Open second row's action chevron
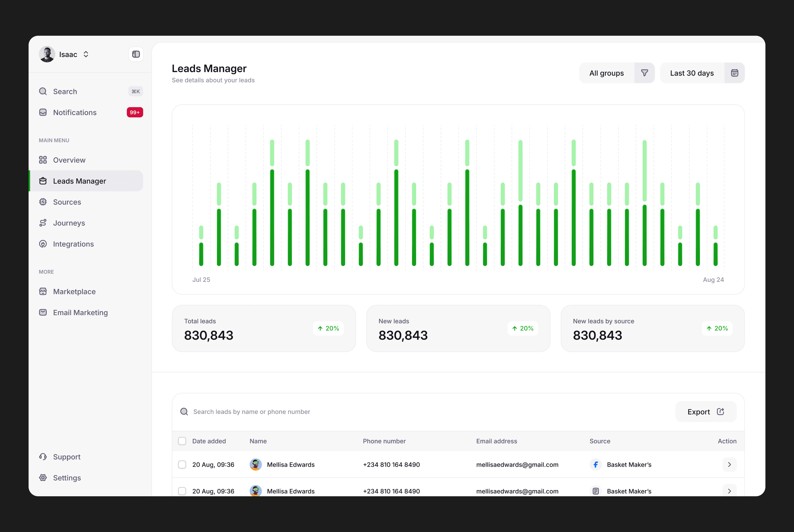This screenshot has height=532, width=794. [x=729, y=491]
